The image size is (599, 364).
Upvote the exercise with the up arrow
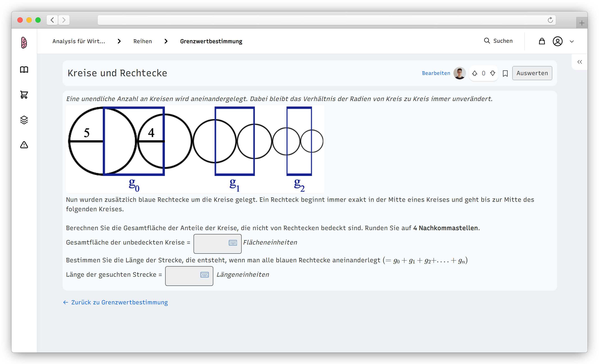click(475, 73)
